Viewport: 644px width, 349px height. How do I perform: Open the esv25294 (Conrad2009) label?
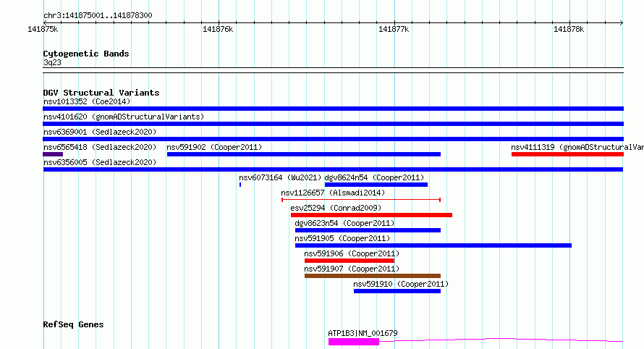pyautogui.click(x=336, y=208)
